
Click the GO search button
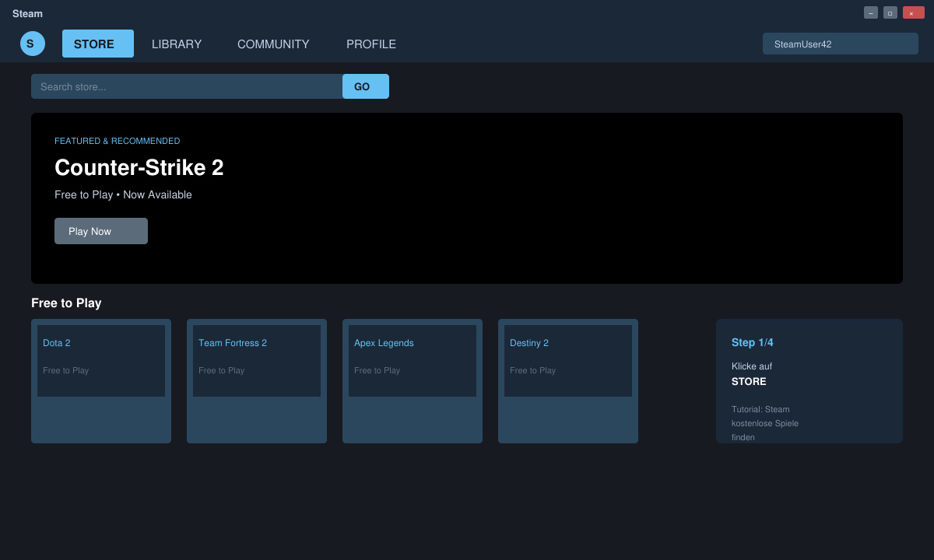366,86
